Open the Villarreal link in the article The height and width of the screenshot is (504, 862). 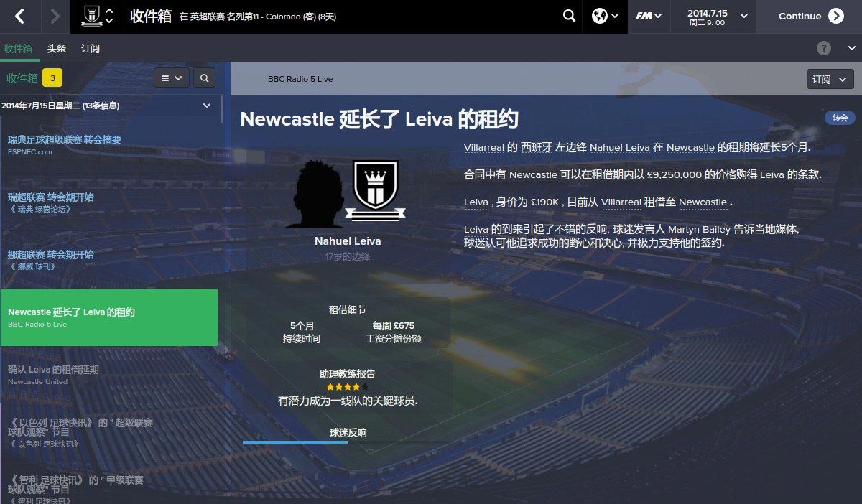(483, 147)
